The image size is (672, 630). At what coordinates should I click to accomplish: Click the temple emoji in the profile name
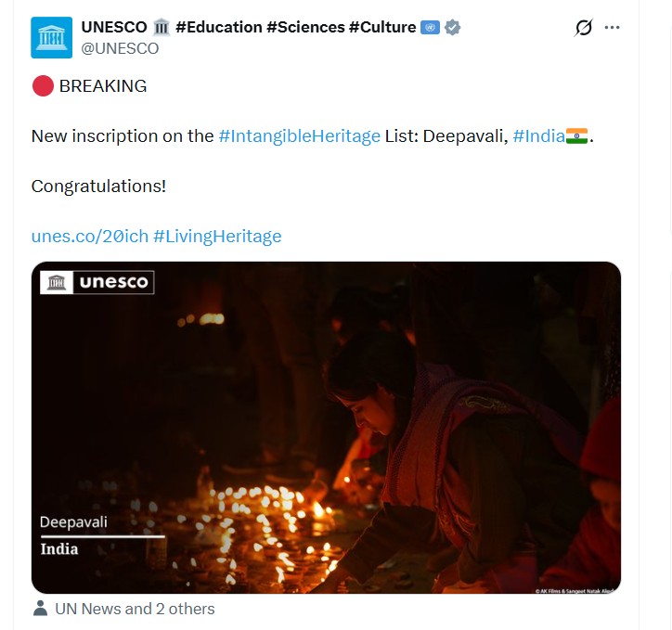(161, 27)
